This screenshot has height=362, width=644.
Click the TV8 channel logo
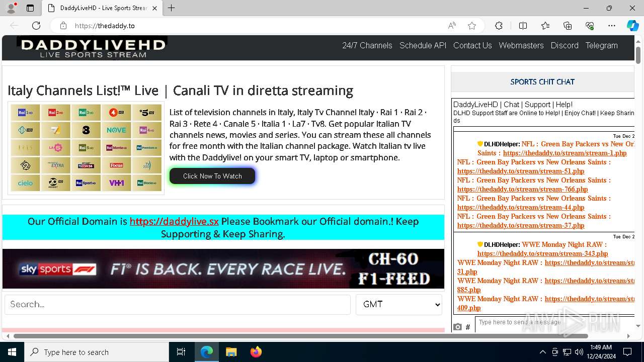[86, 130]
